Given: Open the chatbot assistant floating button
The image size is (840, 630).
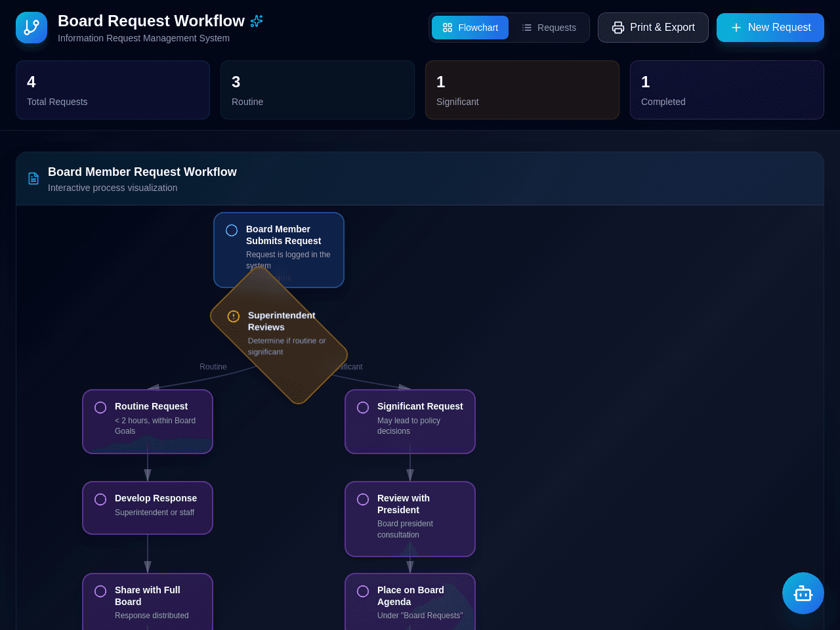Looking at the screenshot, I should (x=803, y=593).
